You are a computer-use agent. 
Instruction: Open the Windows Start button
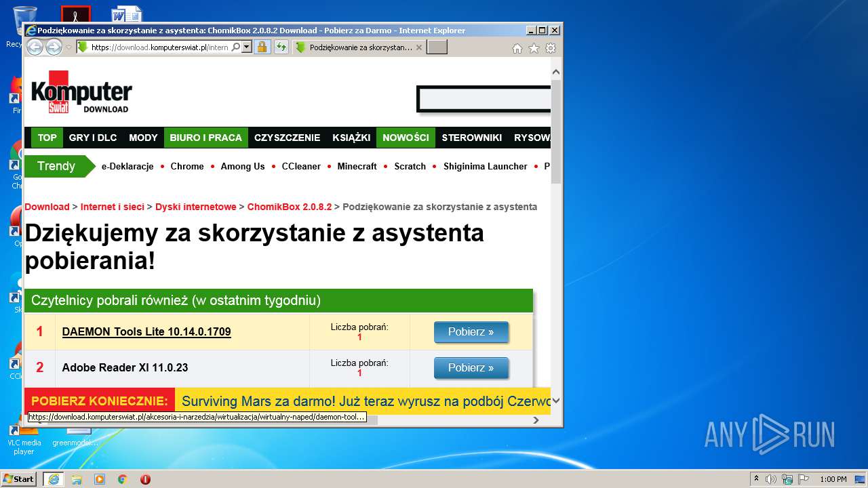pyautogui.click(x=18, y=479)
